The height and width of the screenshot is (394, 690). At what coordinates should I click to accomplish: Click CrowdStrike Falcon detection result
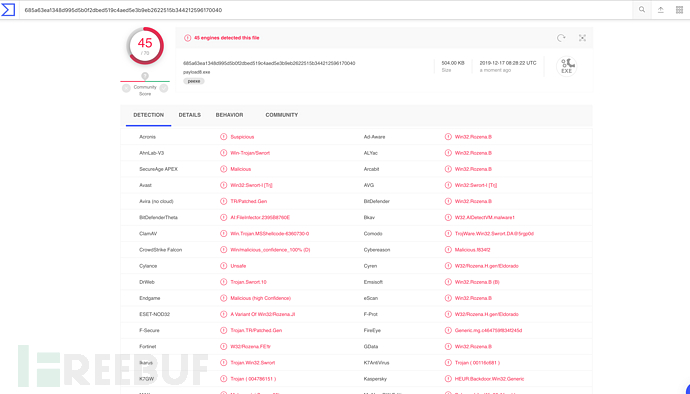pyautogui.click(x=270, y=250)
